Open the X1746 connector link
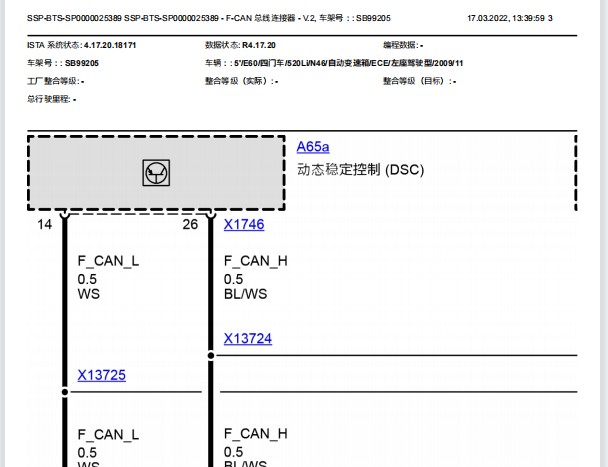Screen dimensions: 608x467 coord(244,225)
